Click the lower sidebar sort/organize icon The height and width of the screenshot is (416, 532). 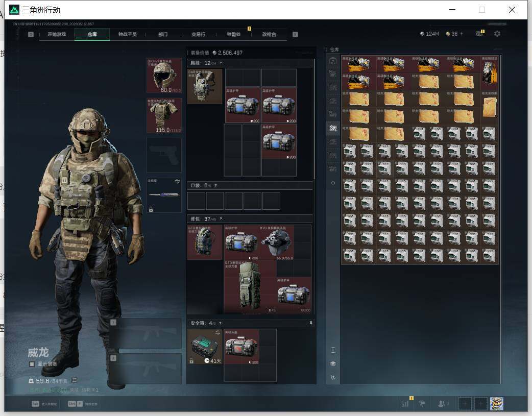point(333,350)
